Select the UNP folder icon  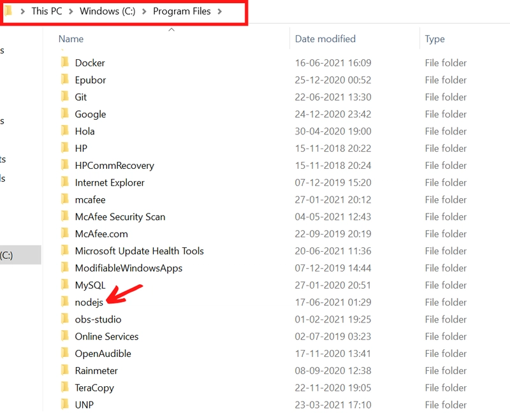pos(65,404)
